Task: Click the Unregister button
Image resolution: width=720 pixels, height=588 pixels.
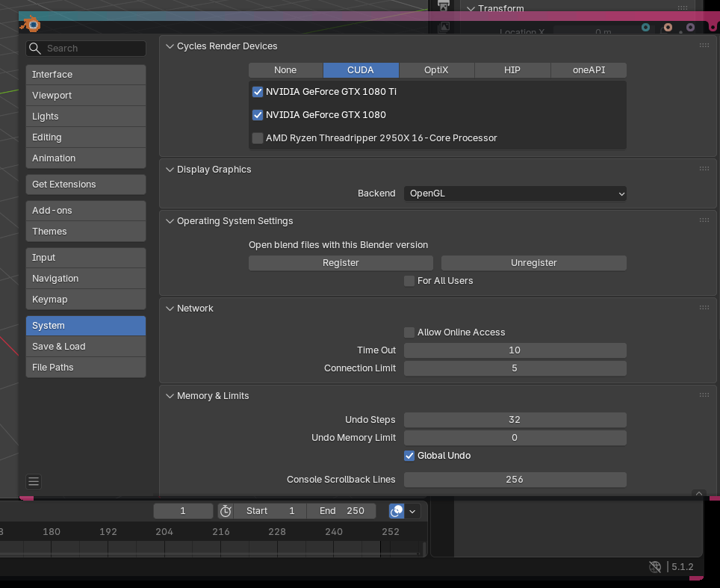Action: pos(533,263)
